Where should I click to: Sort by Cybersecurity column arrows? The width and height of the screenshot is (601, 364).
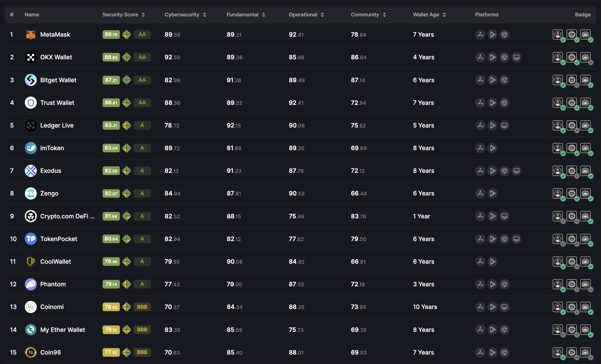click(x=205, y=15)
